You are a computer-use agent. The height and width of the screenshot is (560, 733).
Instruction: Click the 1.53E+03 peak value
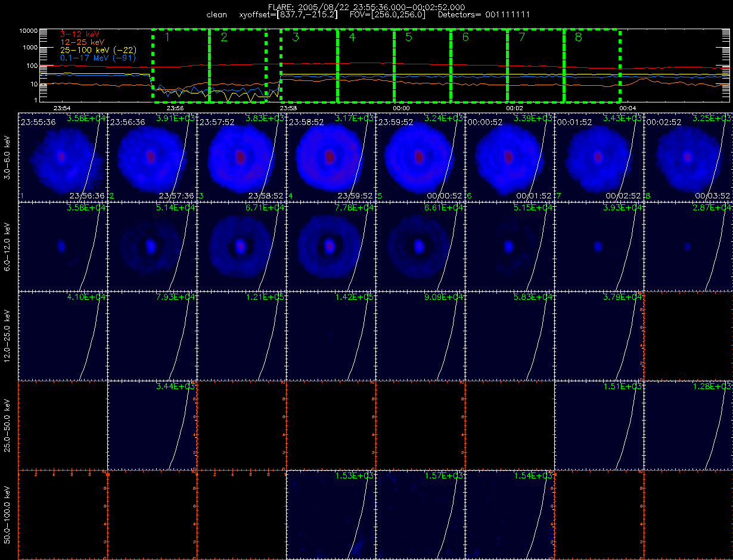[355, 475]
